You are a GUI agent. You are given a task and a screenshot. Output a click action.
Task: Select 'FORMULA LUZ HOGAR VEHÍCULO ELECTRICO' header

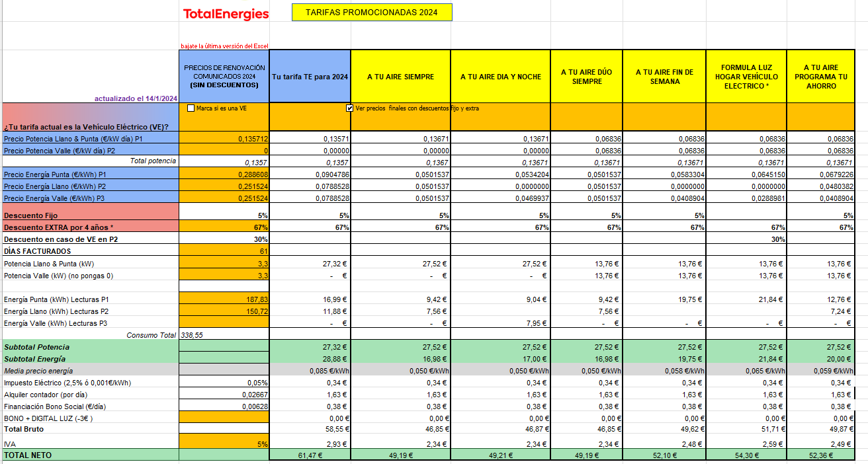(x=746, y=77)
